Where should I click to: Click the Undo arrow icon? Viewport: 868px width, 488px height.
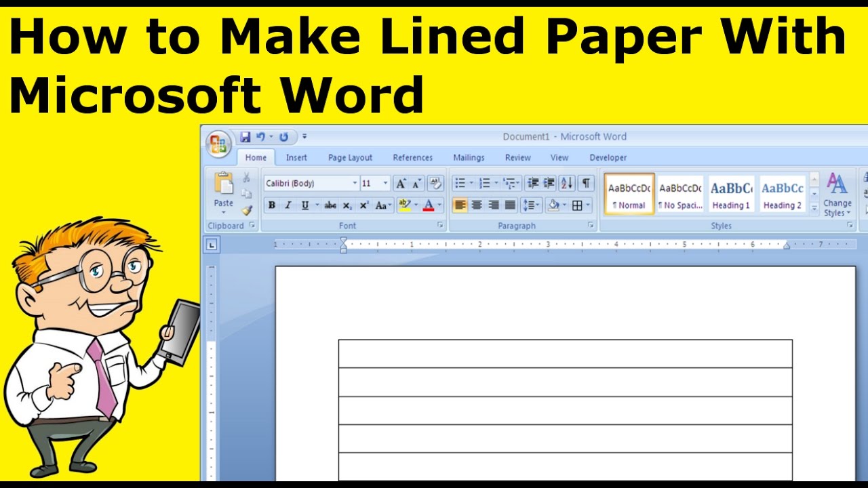(x=261, y=137)
